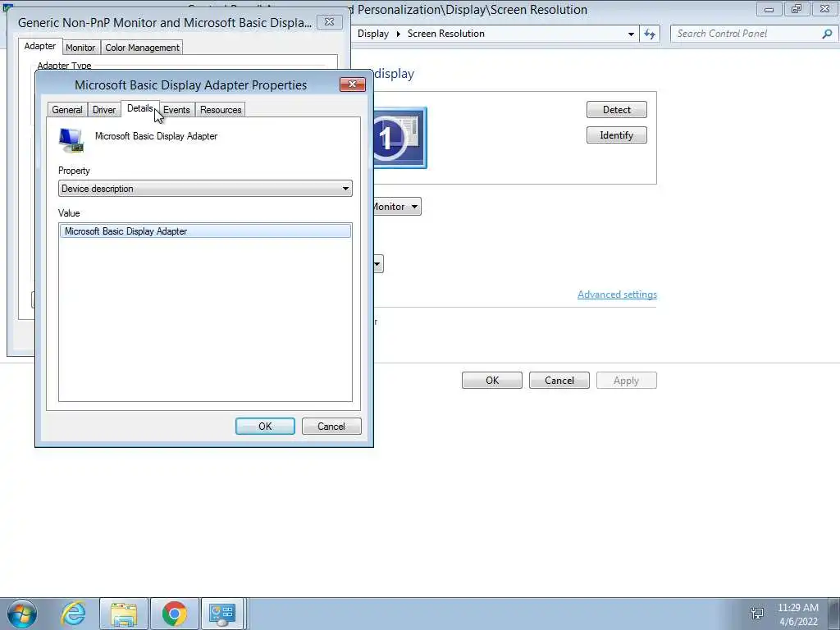Image resolution: width=840 pixels, height=630 pixels.
Task: Click the Identify button
Action: coord(617,135)
